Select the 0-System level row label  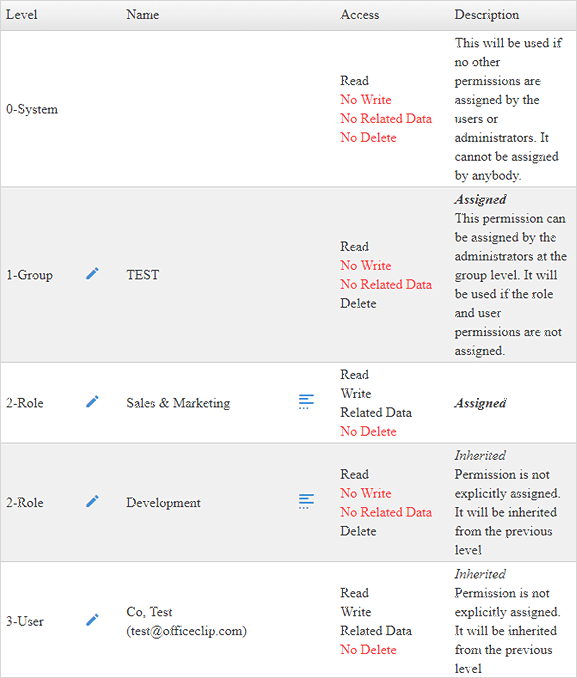(x=32, y=109)
